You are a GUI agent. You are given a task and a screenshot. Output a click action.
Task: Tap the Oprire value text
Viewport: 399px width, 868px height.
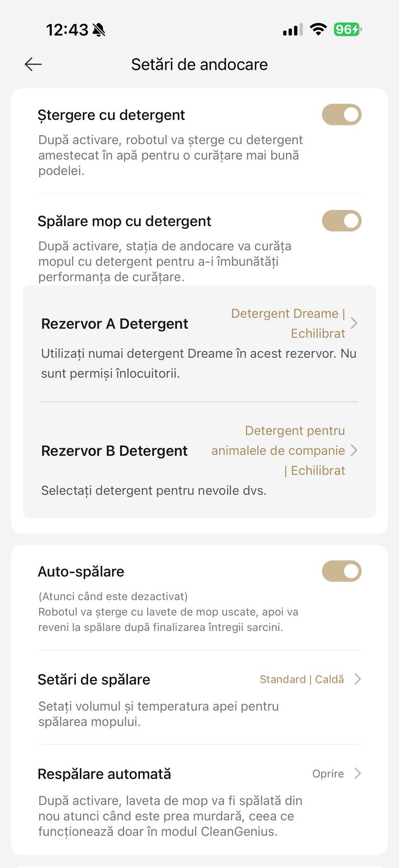coord(328,774)
